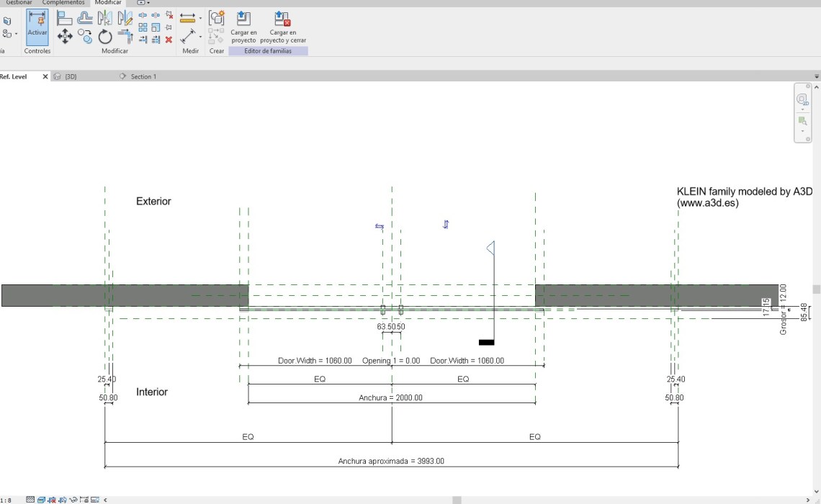Screen dimensions: 821x504
Task: Toggle the Activar controls button
Action: [37, 28]
